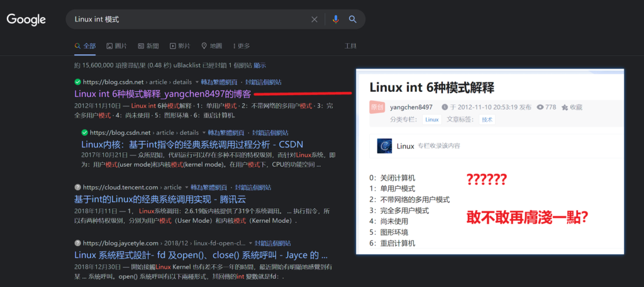Open the 工具 search tools
644x287 pixels.
pyautogui.click(x=350, y=46)
